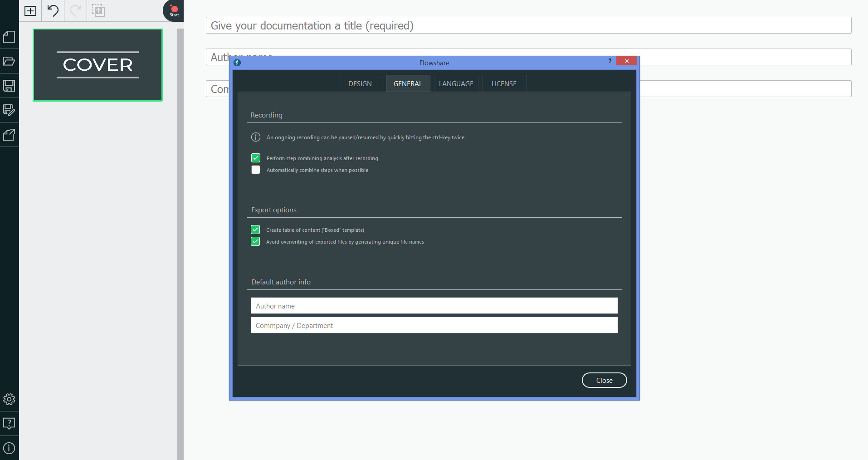Image resolution: width=868 pixels, height=460 pixels.
Task: Select the GENERAL tab
Action: pyautogui.click(x=408, y=83)
